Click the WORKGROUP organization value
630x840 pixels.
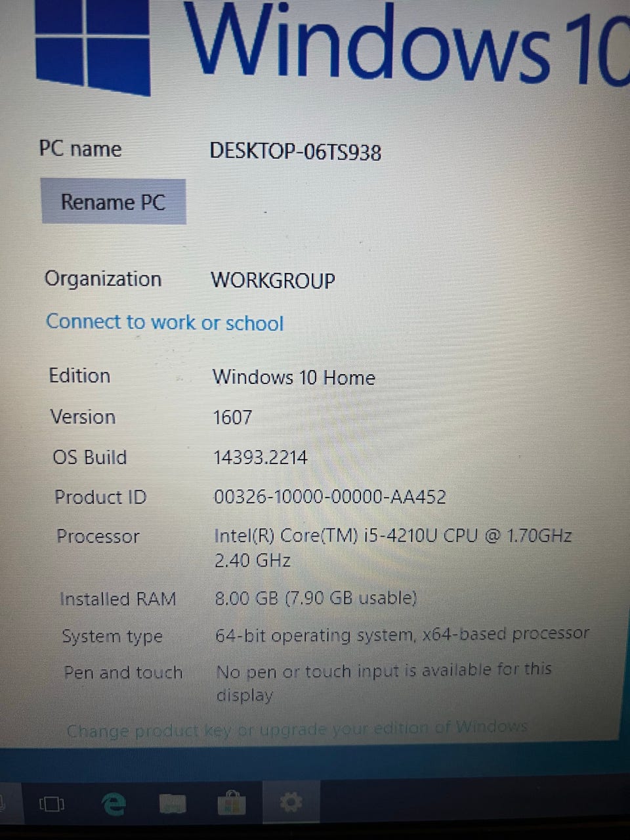273,281
